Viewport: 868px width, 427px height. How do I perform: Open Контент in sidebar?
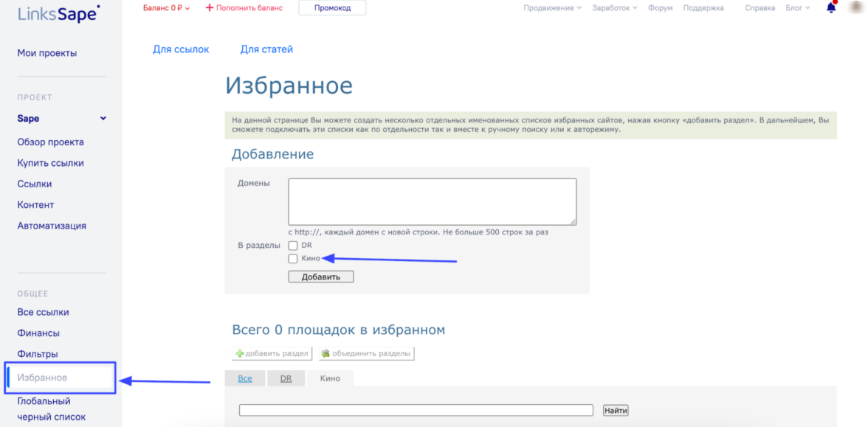[x=35, y=205]
